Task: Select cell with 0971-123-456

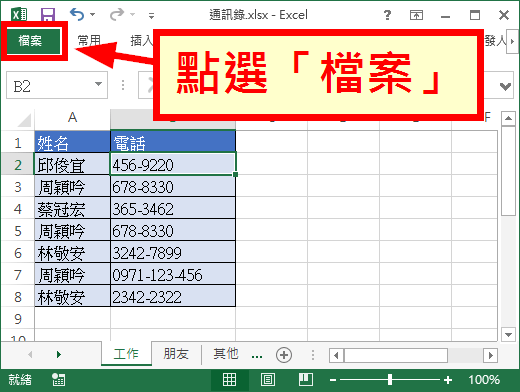Action: 173,274
